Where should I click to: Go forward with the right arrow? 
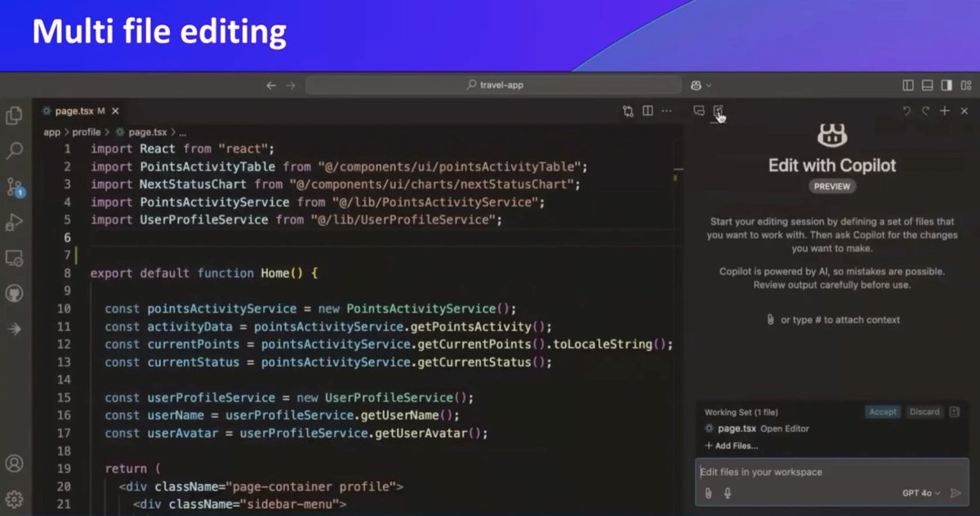pyautogui.click(x=291, y=86)
